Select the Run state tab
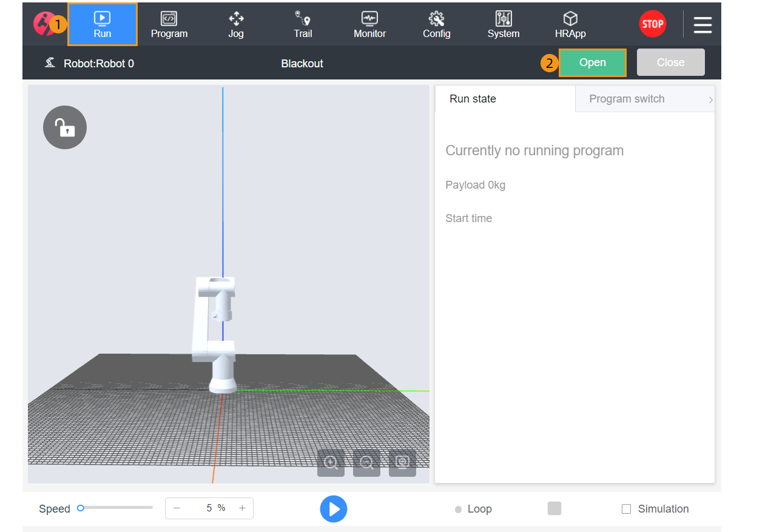Viewport: 768px width, 532px height. point(473,99)
